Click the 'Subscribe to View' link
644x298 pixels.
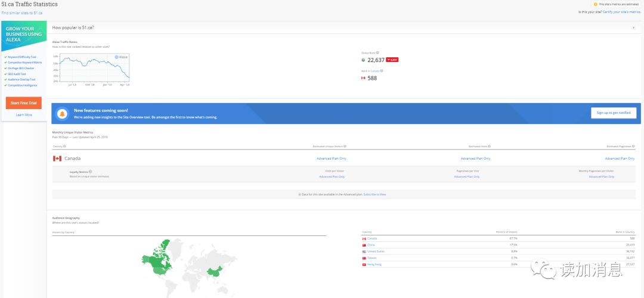tap(374, 194)
